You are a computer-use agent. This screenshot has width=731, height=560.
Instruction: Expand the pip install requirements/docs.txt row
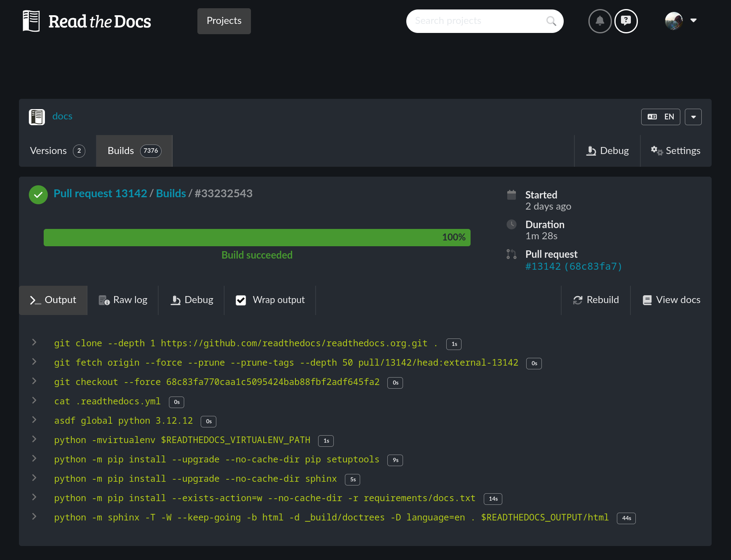(x=34, y=497)
